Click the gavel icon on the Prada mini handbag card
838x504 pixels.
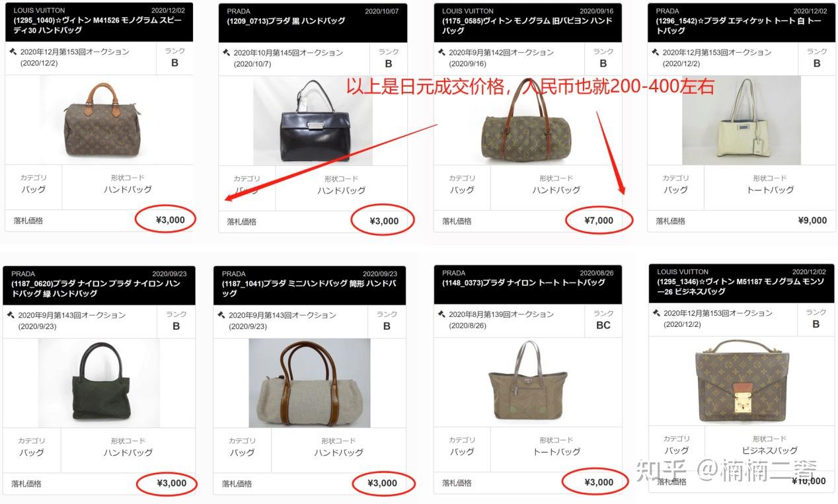tap(222, 315)
